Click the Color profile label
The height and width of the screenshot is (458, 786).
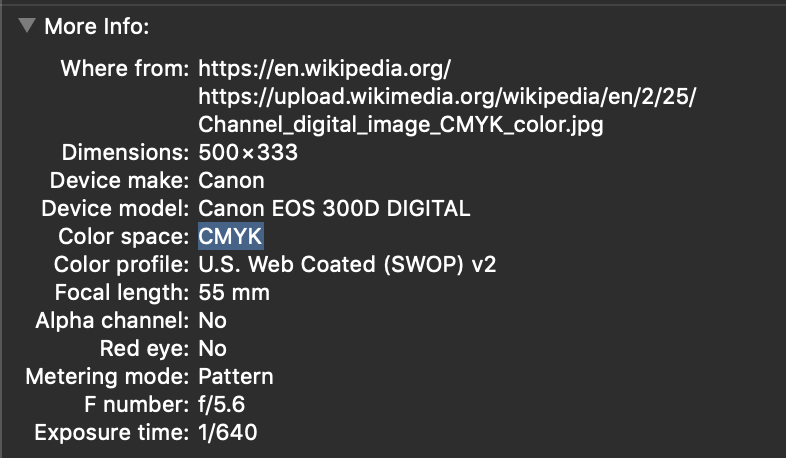tap(122, 265)
